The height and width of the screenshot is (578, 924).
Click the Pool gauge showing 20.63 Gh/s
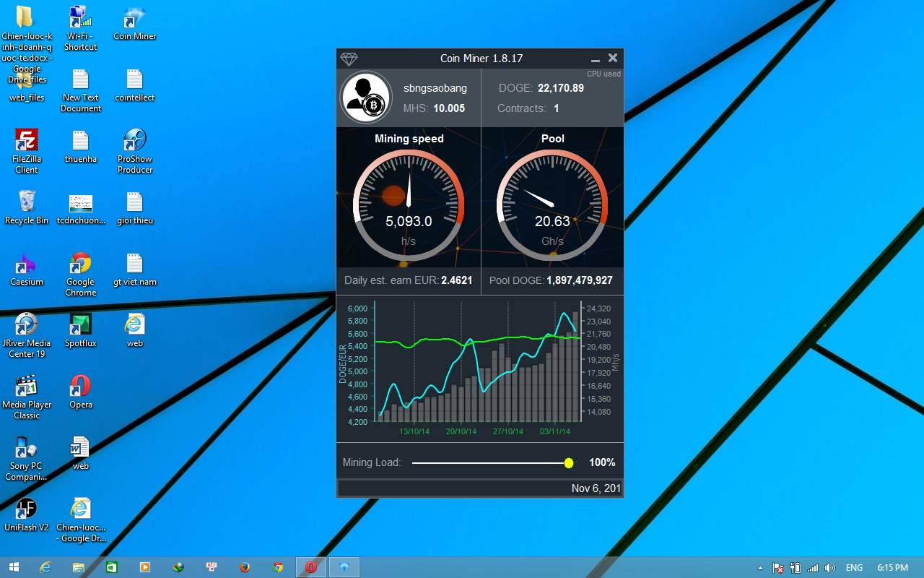tap(552, 205)
